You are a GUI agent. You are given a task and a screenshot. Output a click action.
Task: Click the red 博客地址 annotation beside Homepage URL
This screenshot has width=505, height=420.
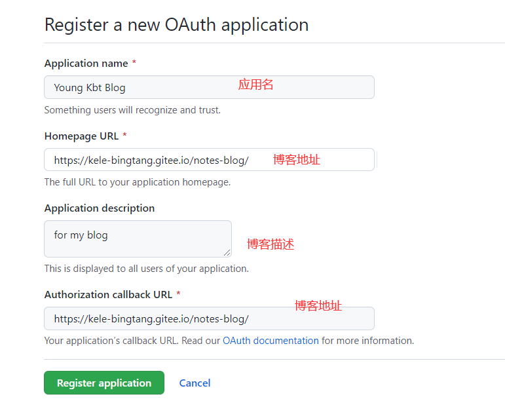point(297,159)
